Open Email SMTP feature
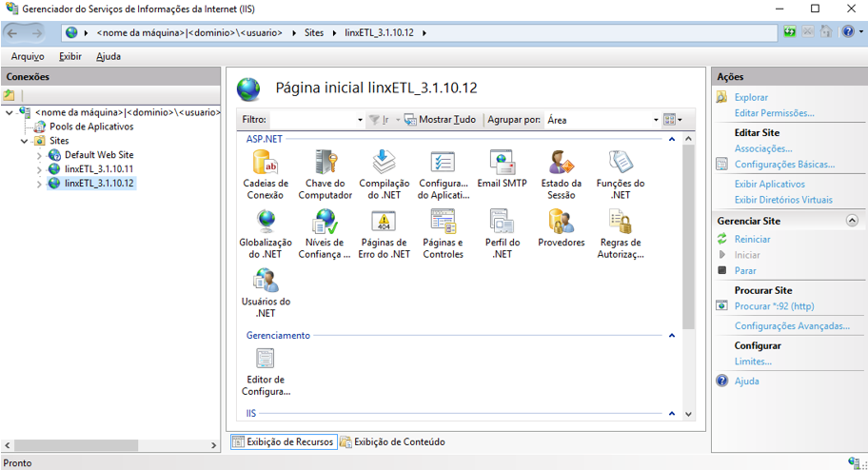 click(x=503, y=168)
